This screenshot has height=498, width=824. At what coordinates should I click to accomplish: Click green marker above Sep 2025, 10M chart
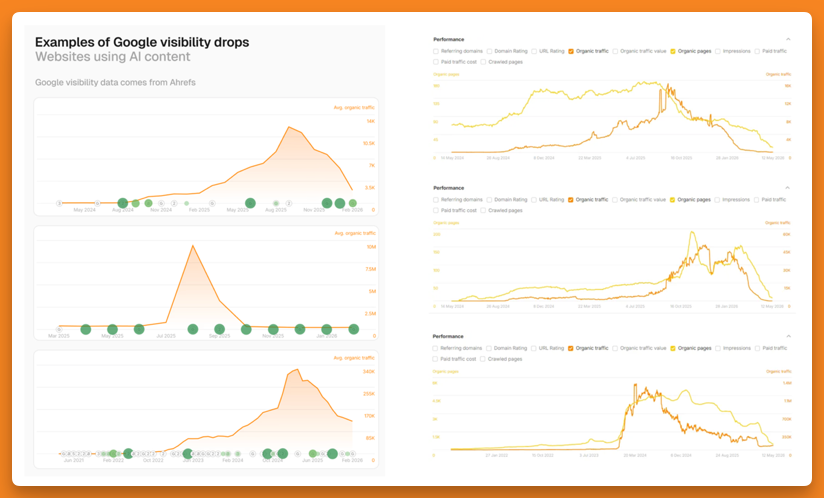(219, 329)
